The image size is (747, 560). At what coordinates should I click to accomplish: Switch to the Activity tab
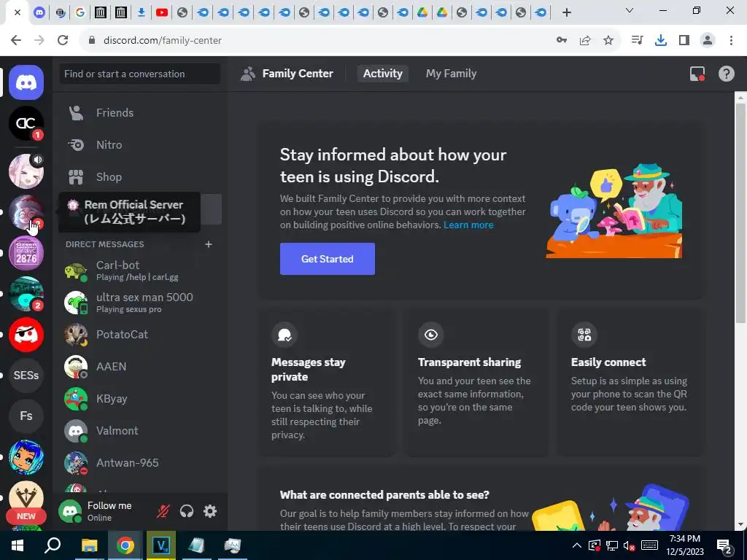pos(382,74)
